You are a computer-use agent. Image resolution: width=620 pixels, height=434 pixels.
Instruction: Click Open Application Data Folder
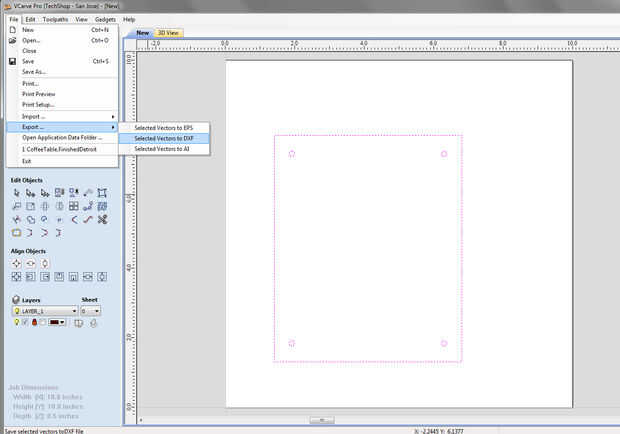(x=62, y=138)
